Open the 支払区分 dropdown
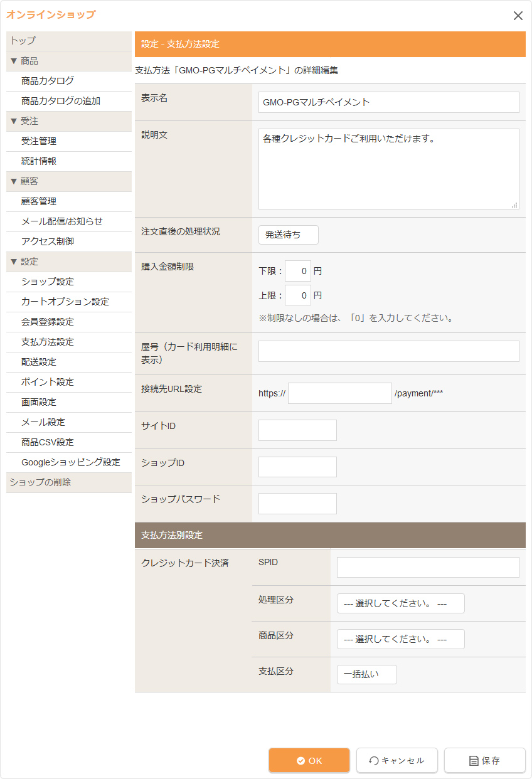Screen dimensions: 532x779 pyautogui.click(x=366, y=675)
